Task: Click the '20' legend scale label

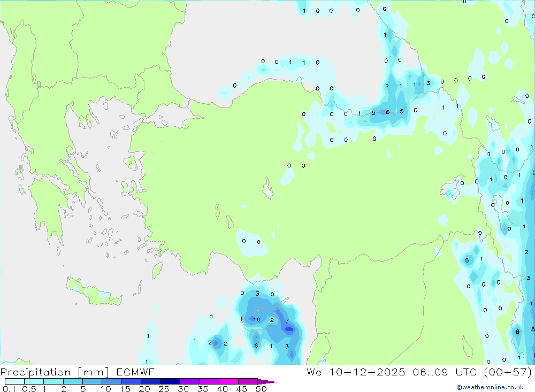Action: [x=144, y=389]
